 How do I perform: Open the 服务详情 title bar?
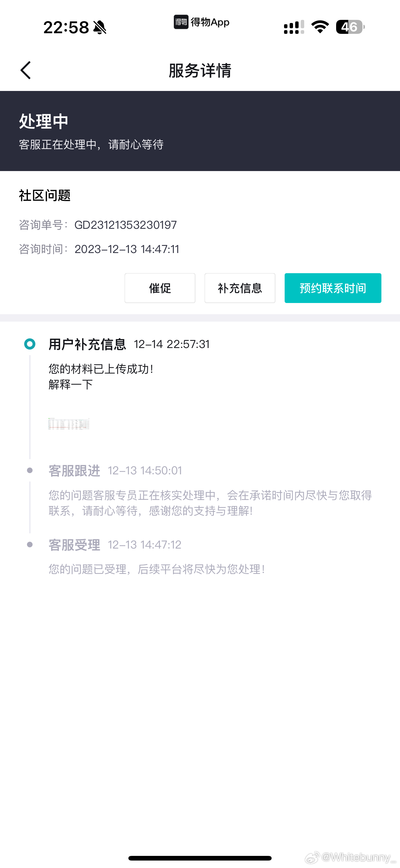tap(200, 71)
